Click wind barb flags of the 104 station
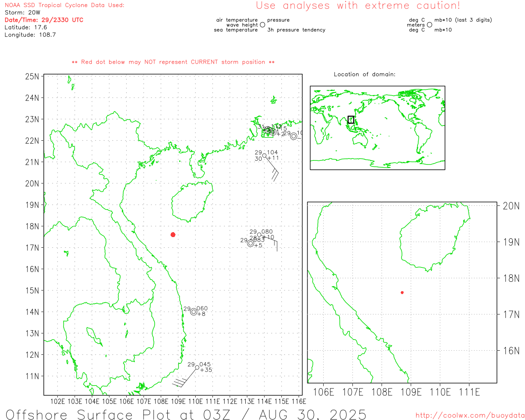This screenshot has width=525, height=420. pyautogui.click(x=275, y=175)
